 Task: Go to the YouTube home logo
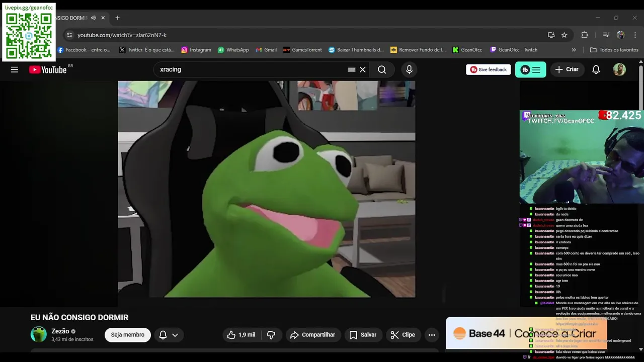pyautogui.click(x=48, y=70)
